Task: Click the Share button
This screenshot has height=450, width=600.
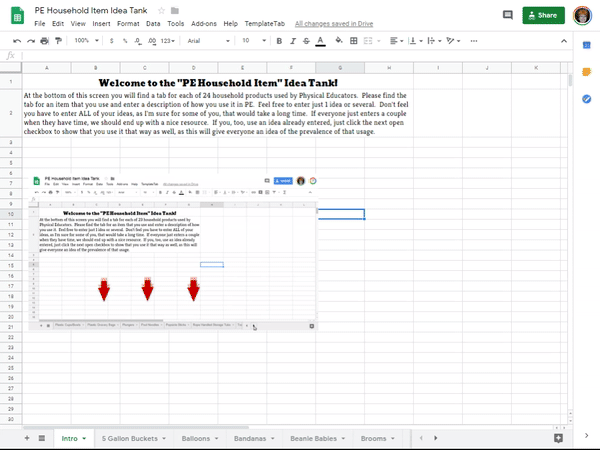Action: tap(543, 15)
